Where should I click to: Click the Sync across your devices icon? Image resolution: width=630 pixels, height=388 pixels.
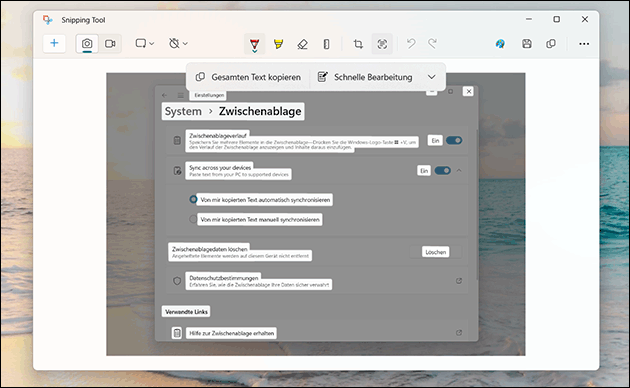click(x=177, y=171)
